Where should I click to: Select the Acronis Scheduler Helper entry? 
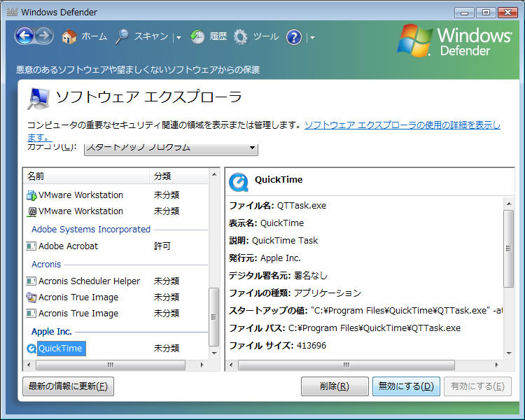point(89,281)
